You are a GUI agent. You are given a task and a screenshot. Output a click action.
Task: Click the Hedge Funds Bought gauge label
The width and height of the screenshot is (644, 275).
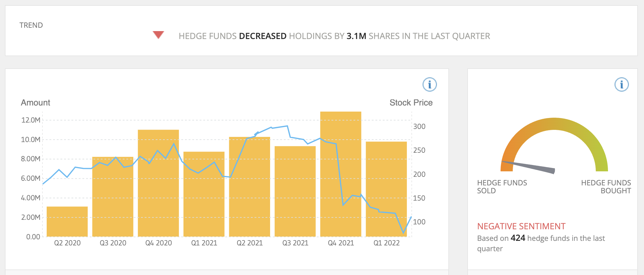(x=606, y=187)
